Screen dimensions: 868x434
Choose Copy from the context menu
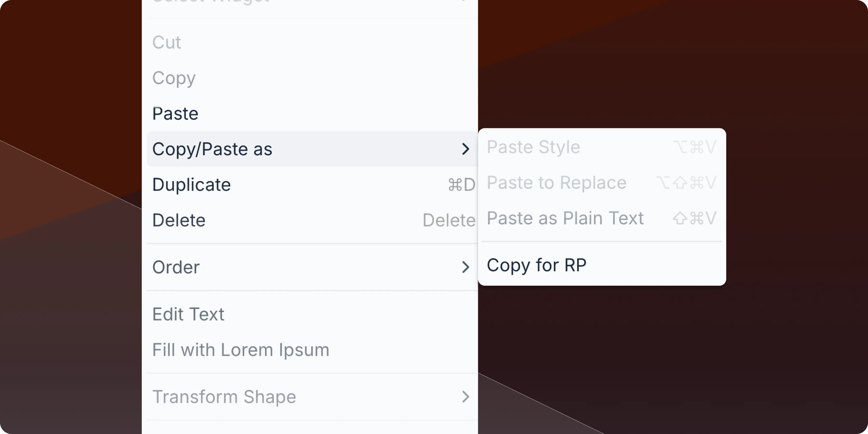point(174,78)
